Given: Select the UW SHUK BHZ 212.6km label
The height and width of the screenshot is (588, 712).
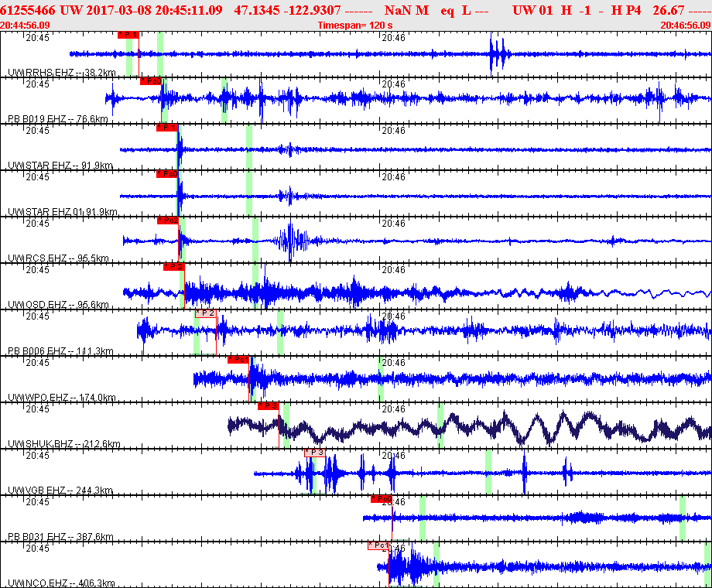Looking at the screenshot, I should tap(63, 444).
